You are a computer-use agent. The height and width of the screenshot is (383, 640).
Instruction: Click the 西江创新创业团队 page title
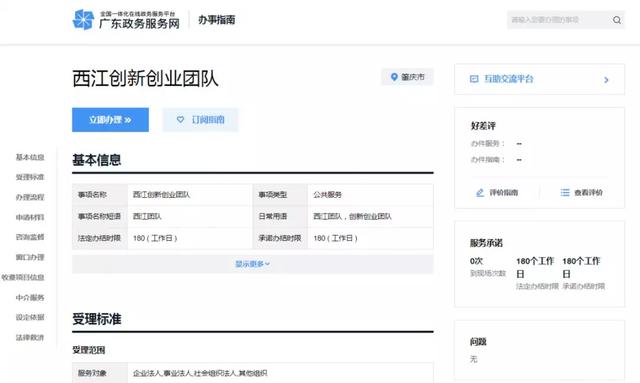coord(145,78)
